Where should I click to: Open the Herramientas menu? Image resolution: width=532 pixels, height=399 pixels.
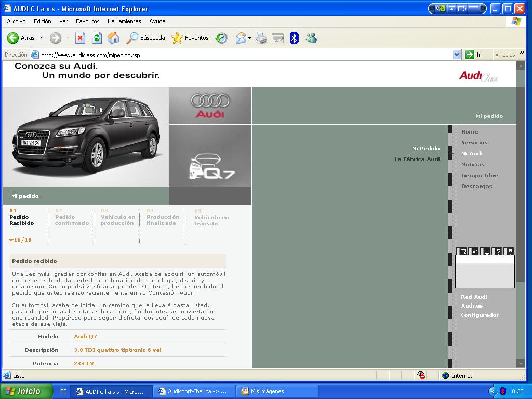point(124,21)
